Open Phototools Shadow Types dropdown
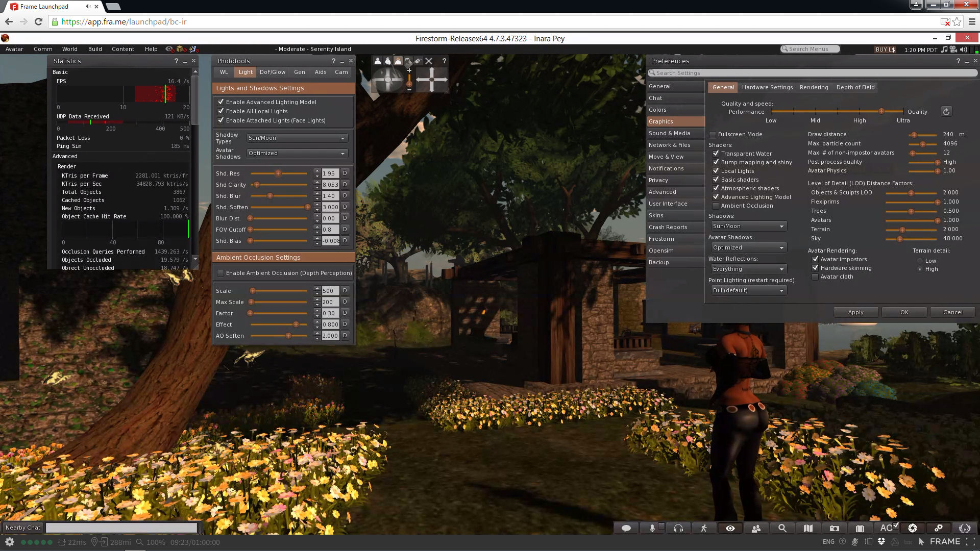980x551 pixels. click(x=297, y=138)
